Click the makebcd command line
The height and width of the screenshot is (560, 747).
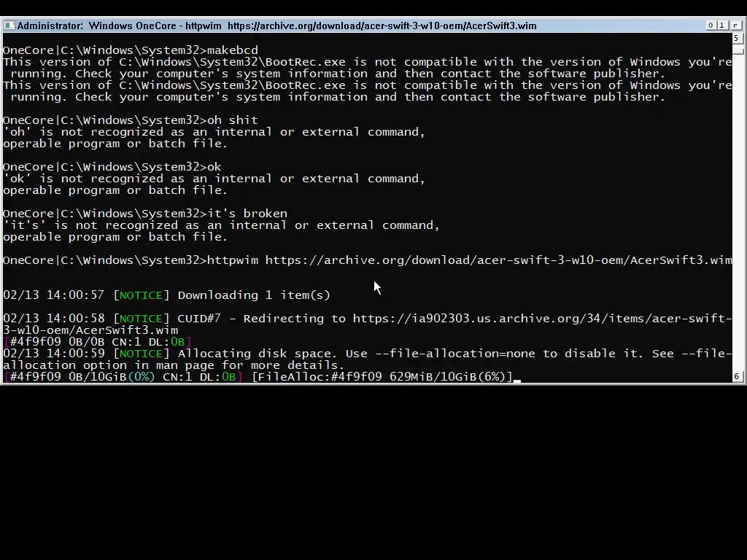[131, 50]
